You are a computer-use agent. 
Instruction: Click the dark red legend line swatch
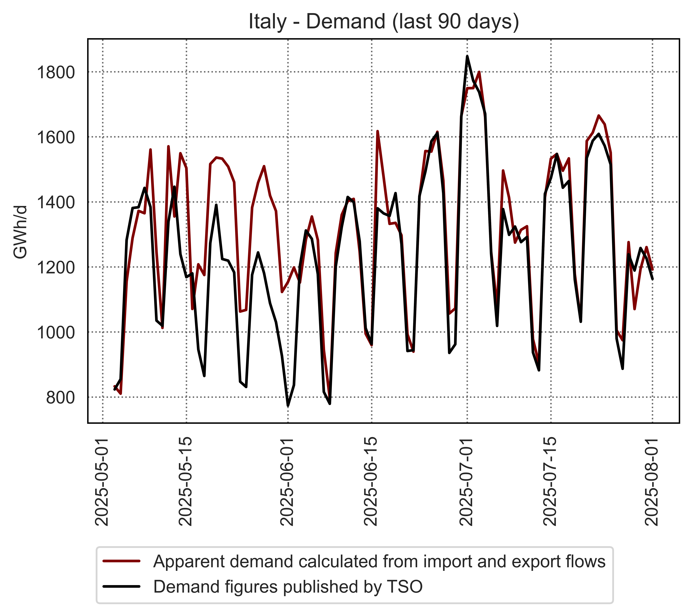pyautogui.click(x=121, y=561)
